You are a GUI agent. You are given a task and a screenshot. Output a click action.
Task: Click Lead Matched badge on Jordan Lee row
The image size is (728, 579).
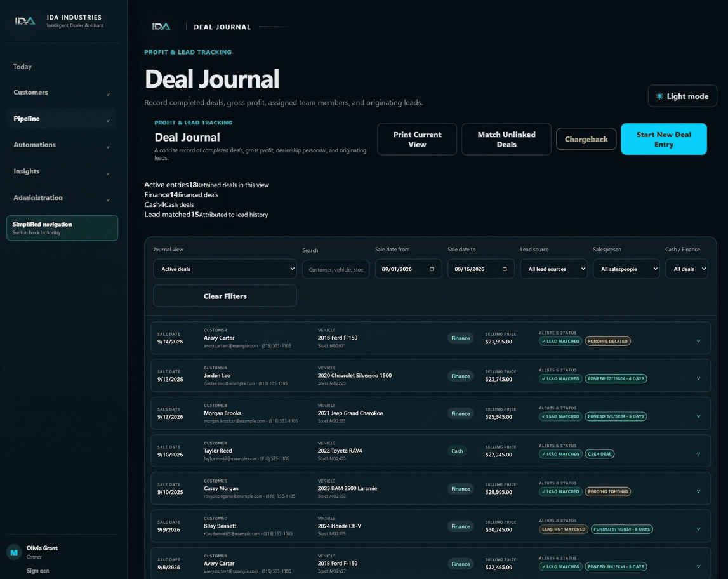click(560, 379)
